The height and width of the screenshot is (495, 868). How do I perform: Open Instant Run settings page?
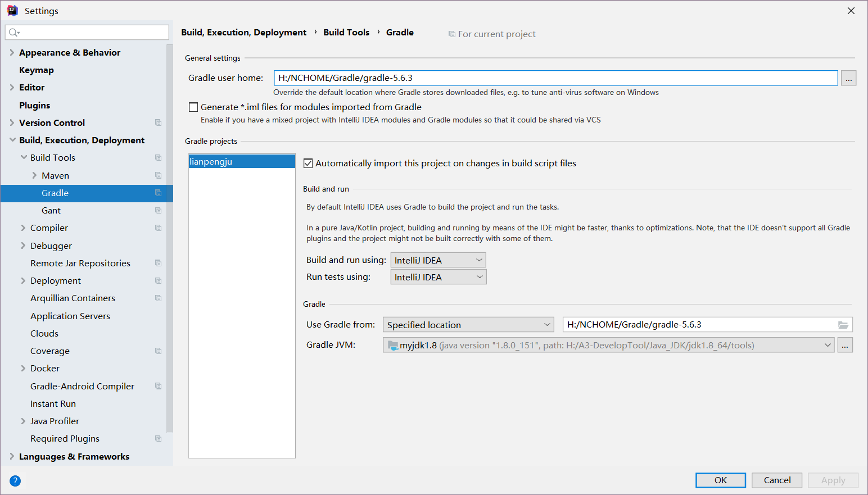(53, 403)
